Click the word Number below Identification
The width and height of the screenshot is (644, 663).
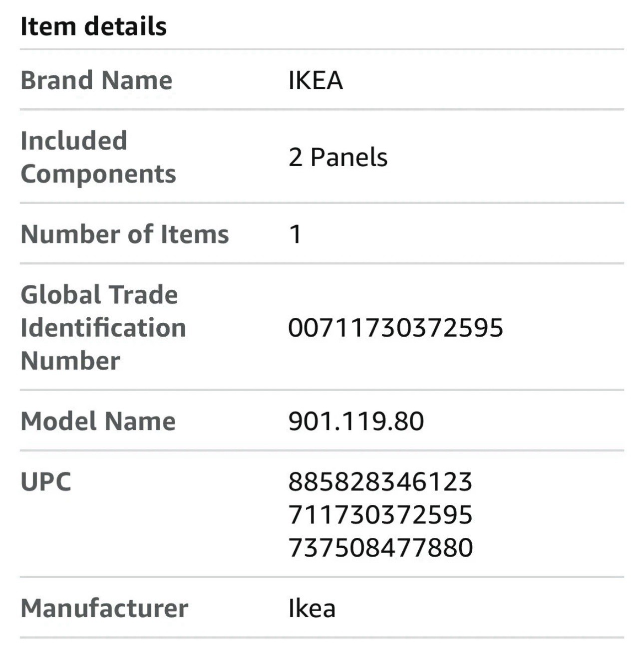click(70, 361)
